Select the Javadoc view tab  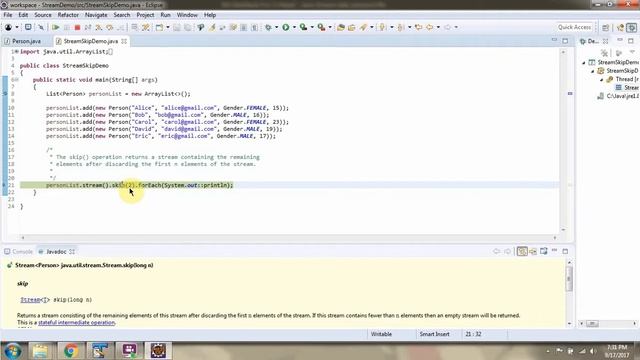pyautogui.click(x=56, y=251)
